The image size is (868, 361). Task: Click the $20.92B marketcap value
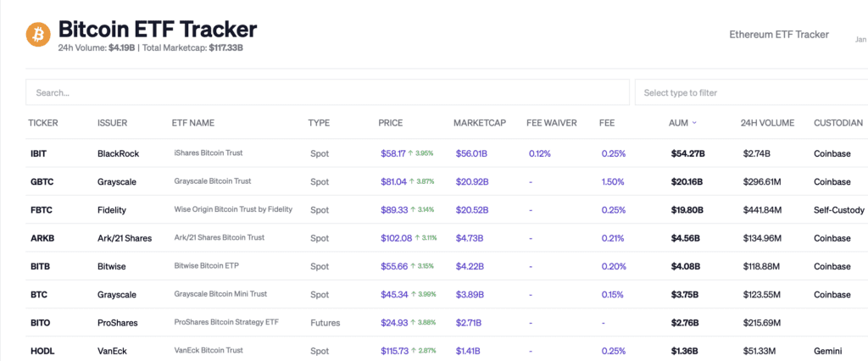[x=471, y=182]
